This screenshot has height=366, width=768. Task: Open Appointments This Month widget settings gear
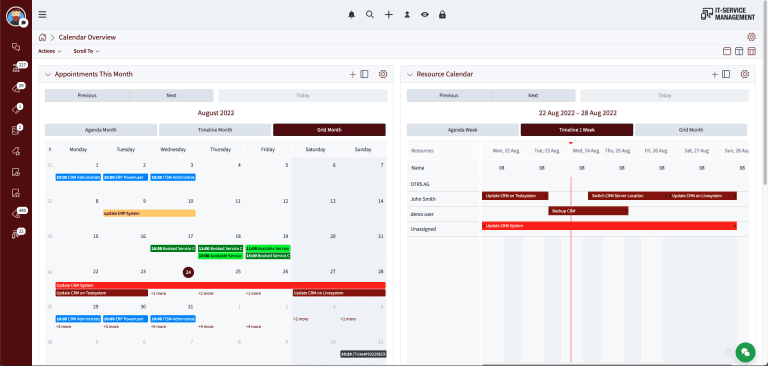[x=383, y=74]
